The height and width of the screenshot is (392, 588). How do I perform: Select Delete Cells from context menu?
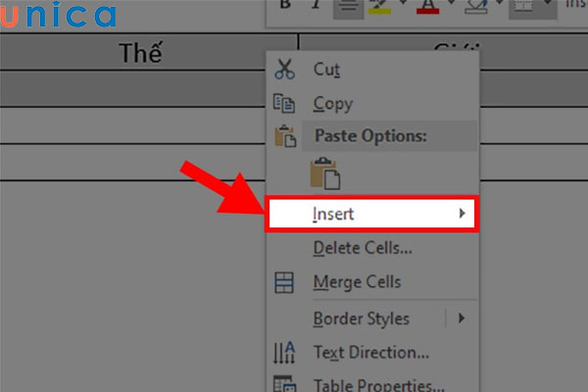(362, 248)
